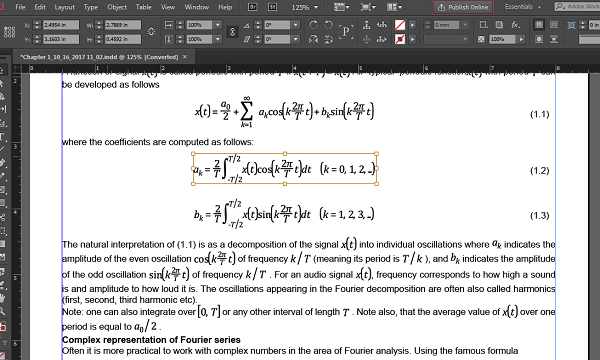Click Rotate 90° Counter-clockwise icon
Screen dimensions: 600x360
(x=328, y=25)
